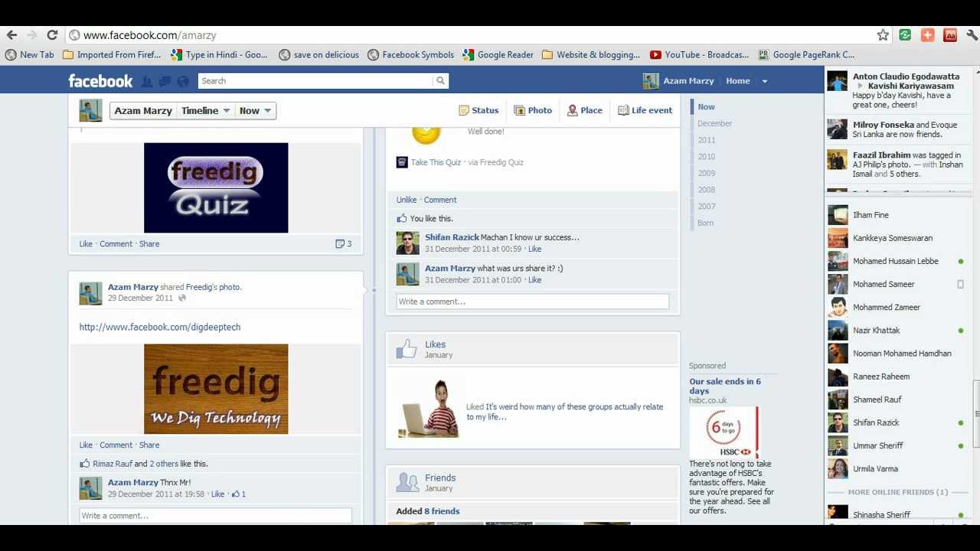
Task: Chat with Mohamed Hussain Lebbe
Action: (897, 261)
